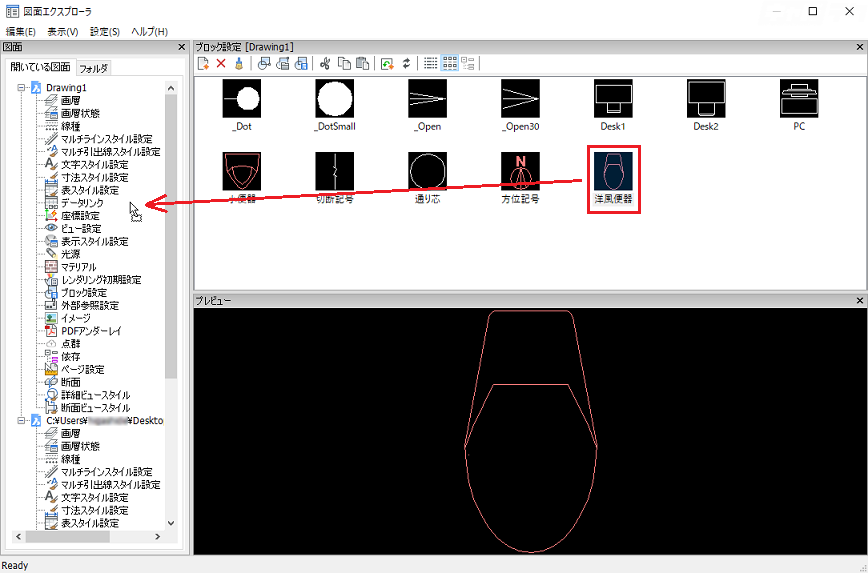Click the Copy icon in block toolbar
The width and height of the screenshot is (868, 573).
(x=344, y=64)
